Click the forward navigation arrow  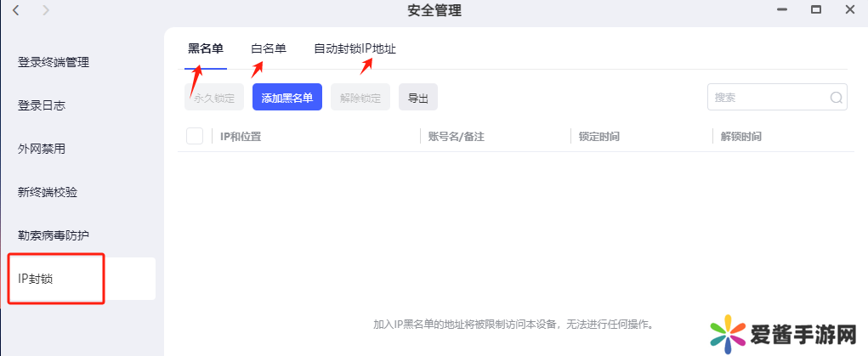click(x=45, y=10)
